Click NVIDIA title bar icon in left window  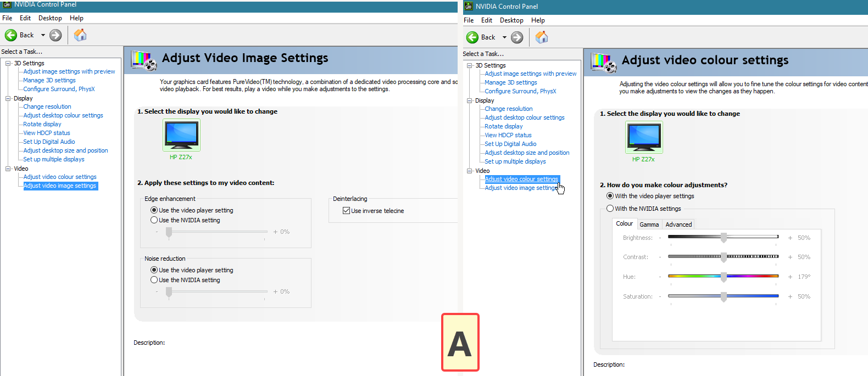[x=7, y=4]
